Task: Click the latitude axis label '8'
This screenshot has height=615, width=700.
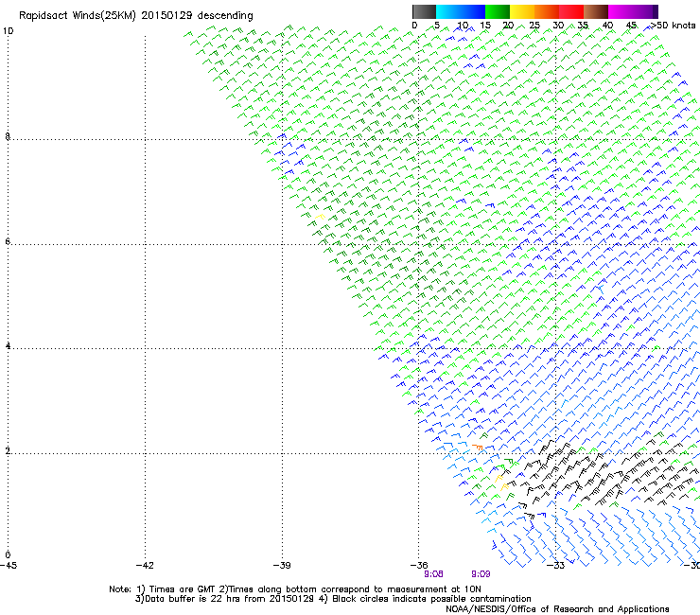Action: 8,136
